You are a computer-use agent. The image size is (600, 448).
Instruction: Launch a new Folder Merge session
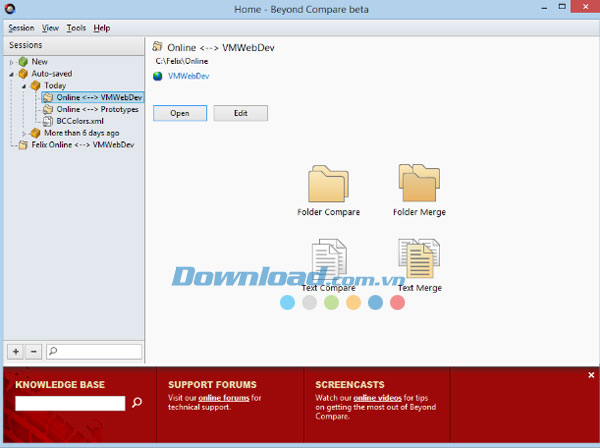click(x=419, y=186)
